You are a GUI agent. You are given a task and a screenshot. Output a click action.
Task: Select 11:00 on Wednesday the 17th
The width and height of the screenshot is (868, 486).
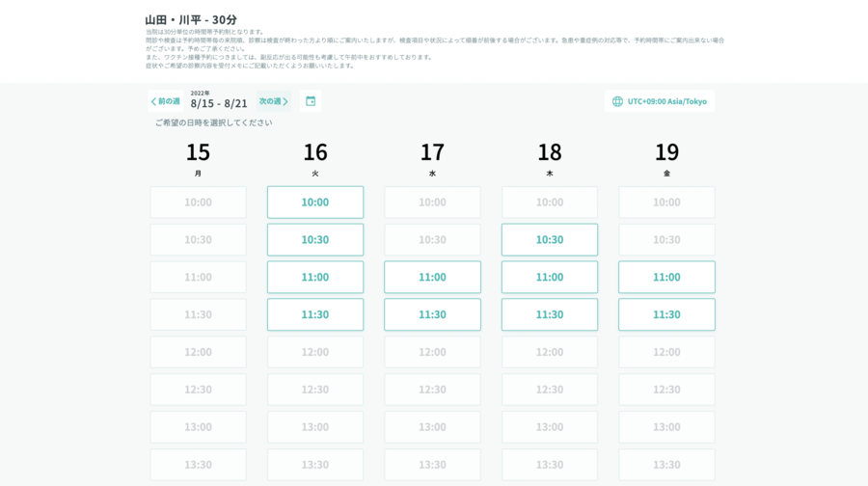coord(432,277)
